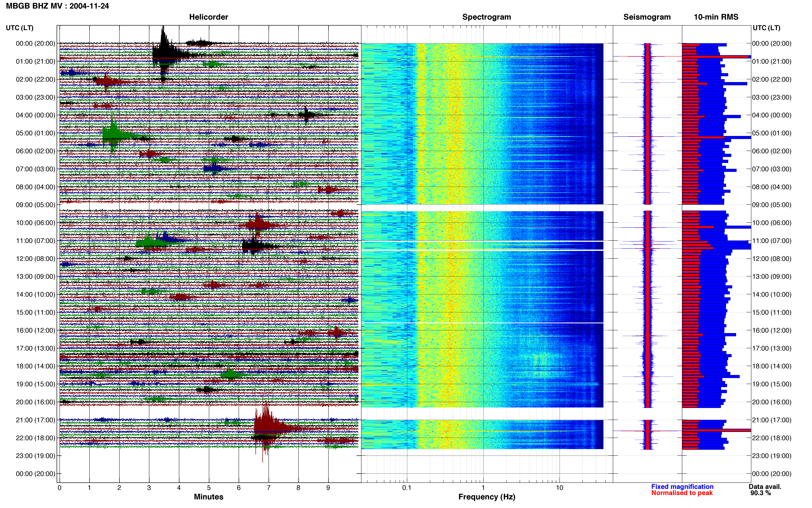The width and height of the screenshot is (812, 508).
Task: Click the "10:00 (06:00)" time label on the Helicorder axis
Action: (x=35, y=223)
